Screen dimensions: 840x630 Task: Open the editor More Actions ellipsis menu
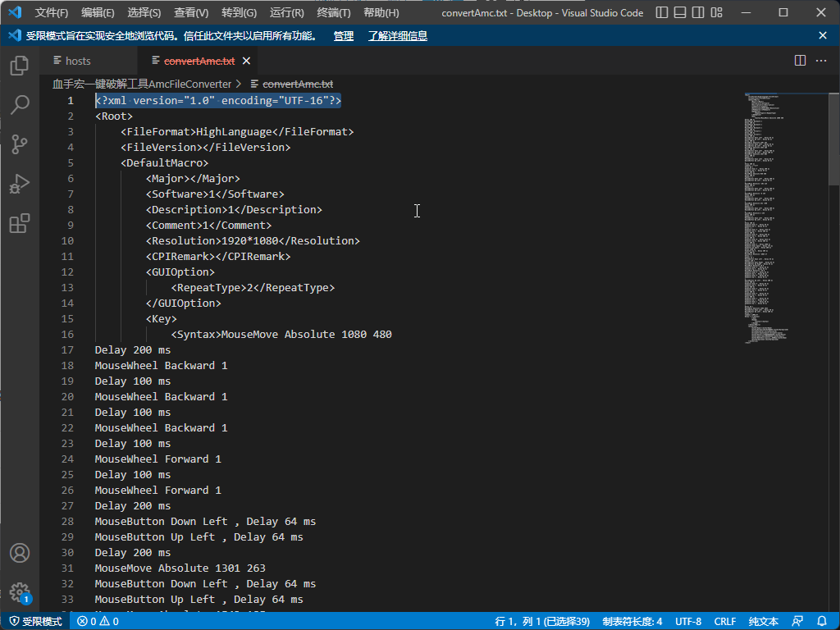tap(821, 61)
